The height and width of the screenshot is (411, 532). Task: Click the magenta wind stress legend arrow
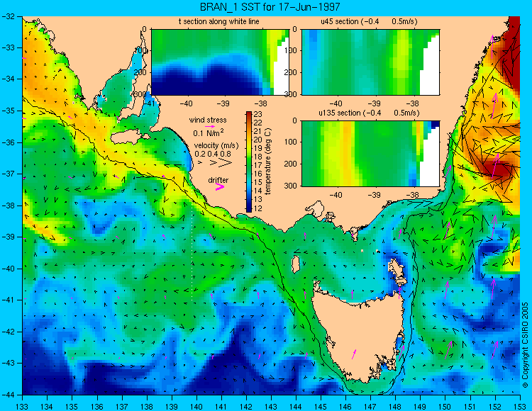210,126
